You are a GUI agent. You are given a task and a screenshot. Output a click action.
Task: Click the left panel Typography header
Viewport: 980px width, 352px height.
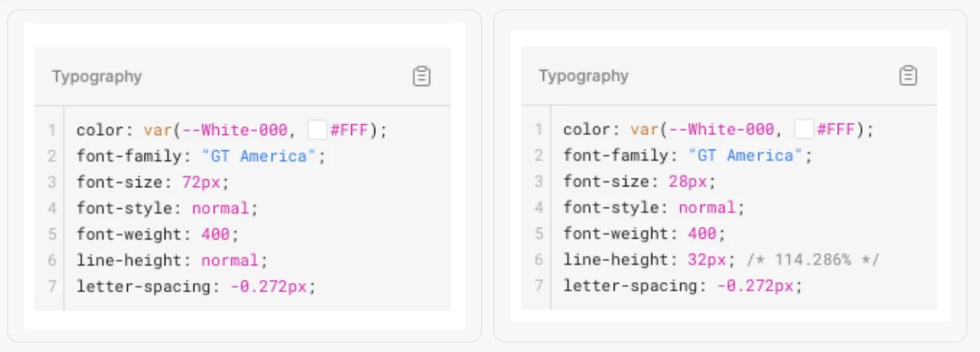[x=97, y=76]
